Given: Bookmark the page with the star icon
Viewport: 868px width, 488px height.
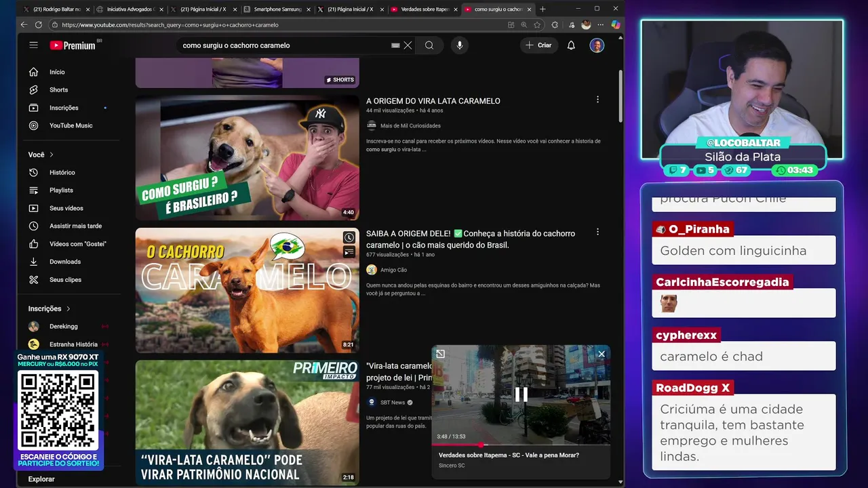Looking at the screenshot, I should coord(537,24).
